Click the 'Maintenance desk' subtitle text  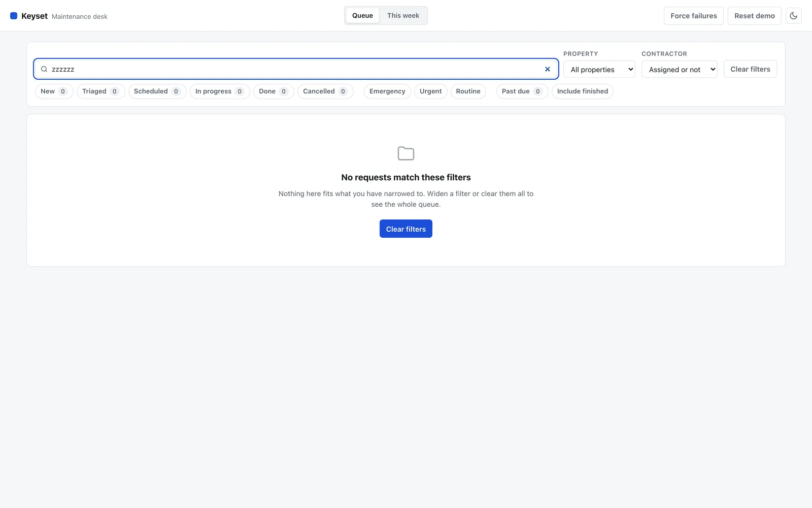(x=80, y=16)
